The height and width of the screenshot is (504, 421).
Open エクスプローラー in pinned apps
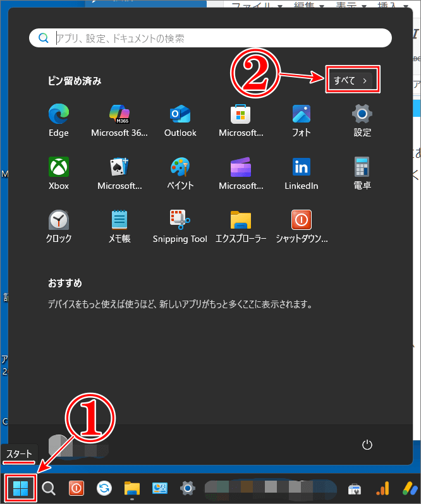click(x=241, y=227)
